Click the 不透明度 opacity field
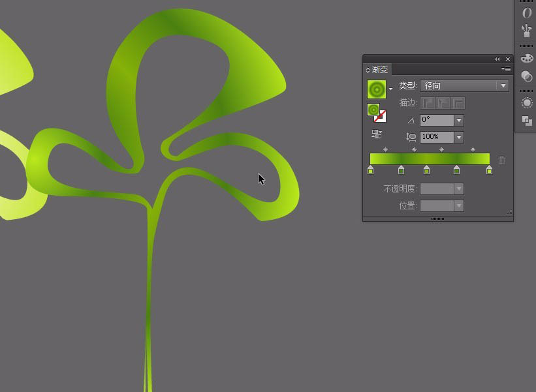Image resolution: width=536 pixels, height=392 pixels. tap(437, 188)
